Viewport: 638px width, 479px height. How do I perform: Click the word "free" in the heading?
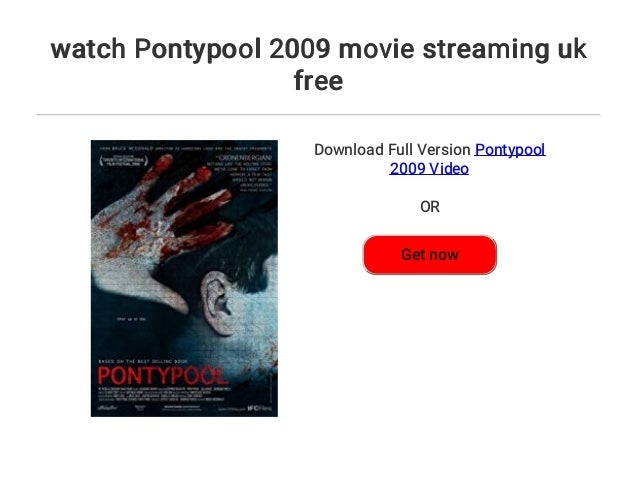pyautogui.click(x=319, y=80)
